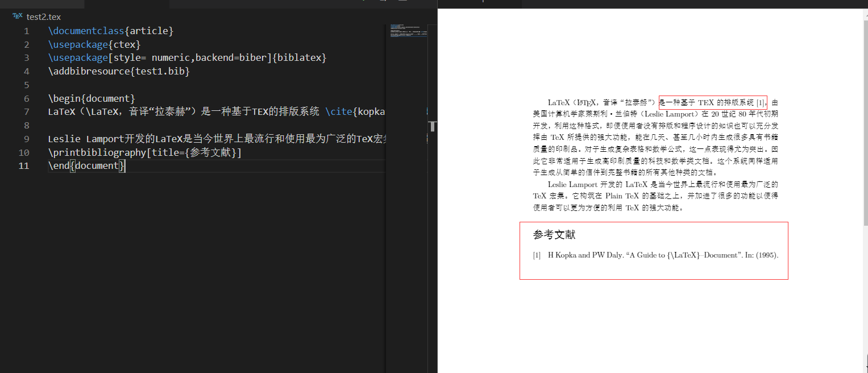Click line number 11 in the gutter
The image size is (868, 373).
click(x=24, y=166)
